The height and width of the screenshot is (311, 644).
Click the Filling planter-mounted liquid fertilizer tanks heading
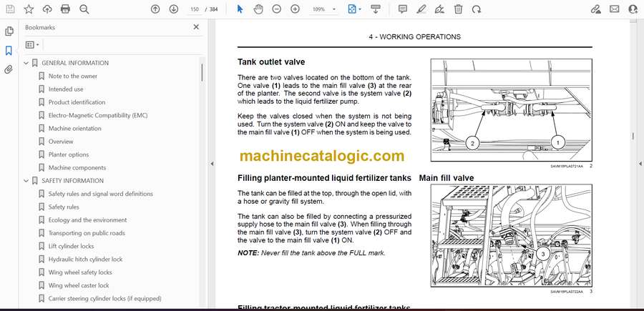click(324, 178)
